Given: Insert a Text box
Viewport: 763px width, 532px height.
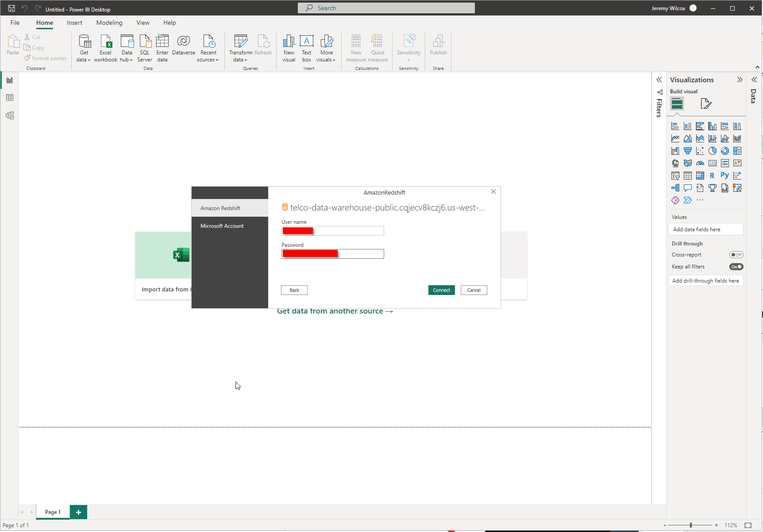Looking at the screenshot, I should [x=307, y=48].
